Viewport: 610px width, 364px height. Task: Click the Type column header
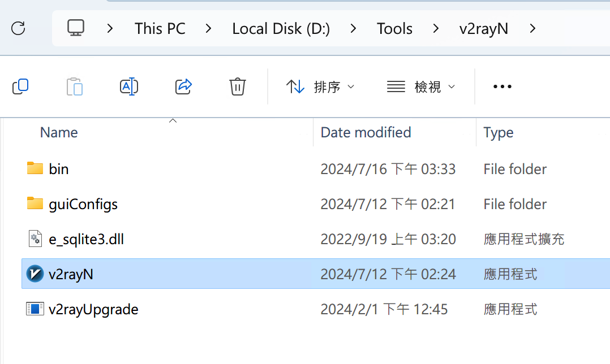[498, 132]
